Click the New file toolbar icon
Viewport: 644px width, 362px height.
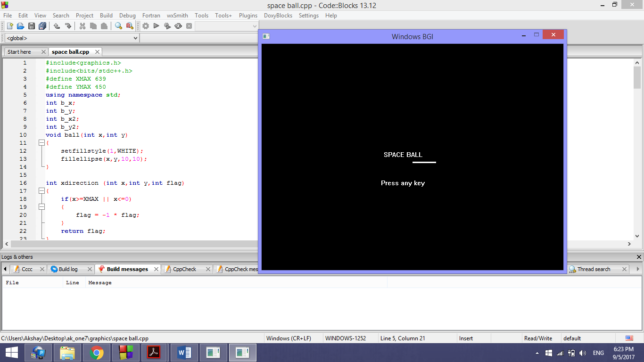tap(9, 26)
